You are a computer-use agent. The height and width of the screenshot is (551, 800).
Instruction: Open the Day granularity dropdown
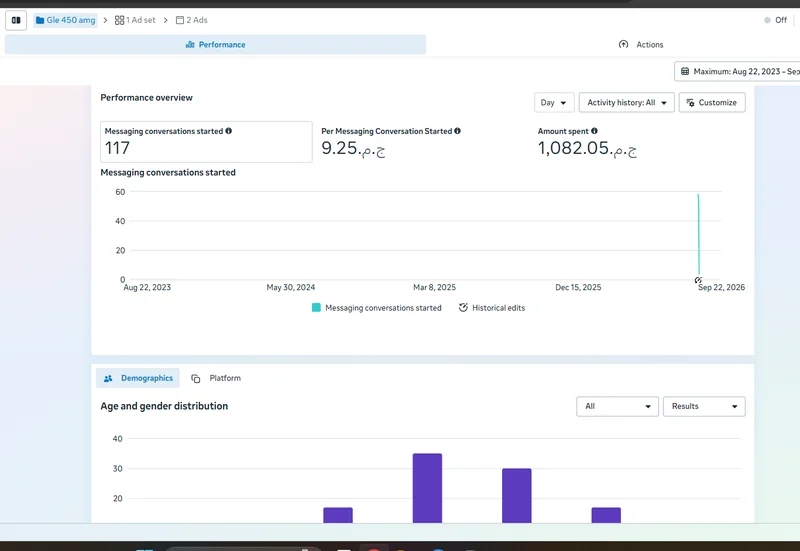coord(554,103)
